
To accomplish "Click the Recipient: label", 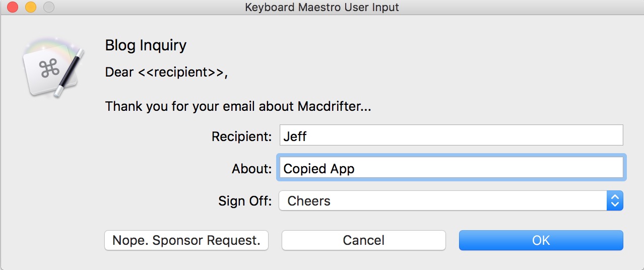I will [x=242, y=136].
